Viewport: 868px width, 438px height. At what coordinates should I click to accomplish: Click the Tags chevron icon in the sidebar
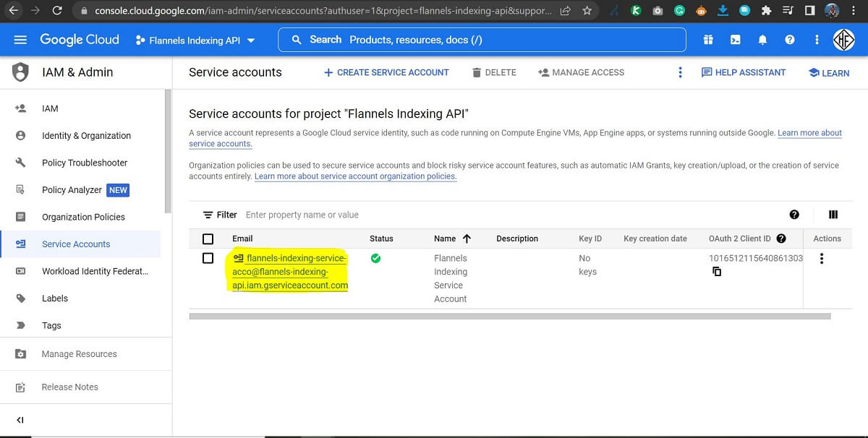tap(20, 325)
